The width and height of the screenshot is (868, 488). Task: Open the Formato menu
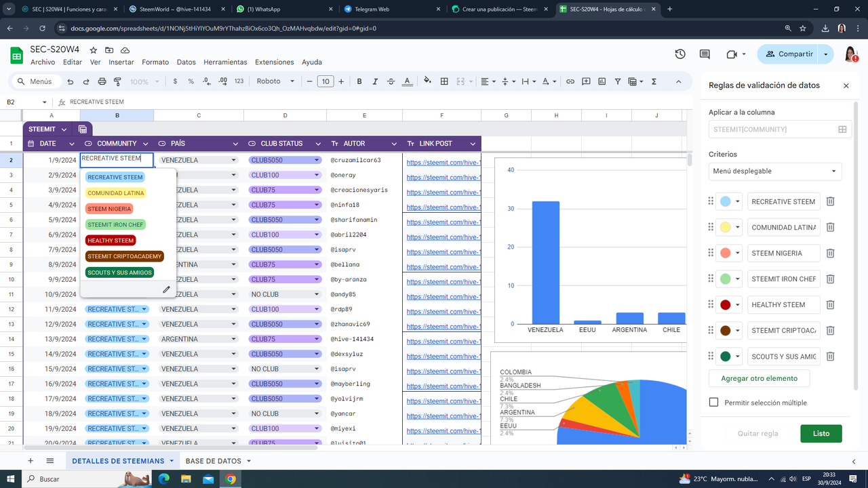[x=155, y=62]
